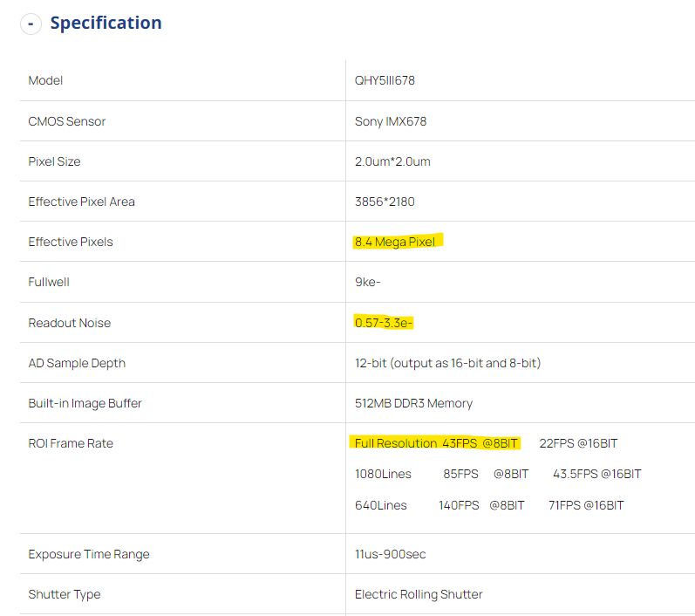This screenshot has height=616, width=695.
Task: Click the 11us-900sec exposure time value
Action: (390, 554)
